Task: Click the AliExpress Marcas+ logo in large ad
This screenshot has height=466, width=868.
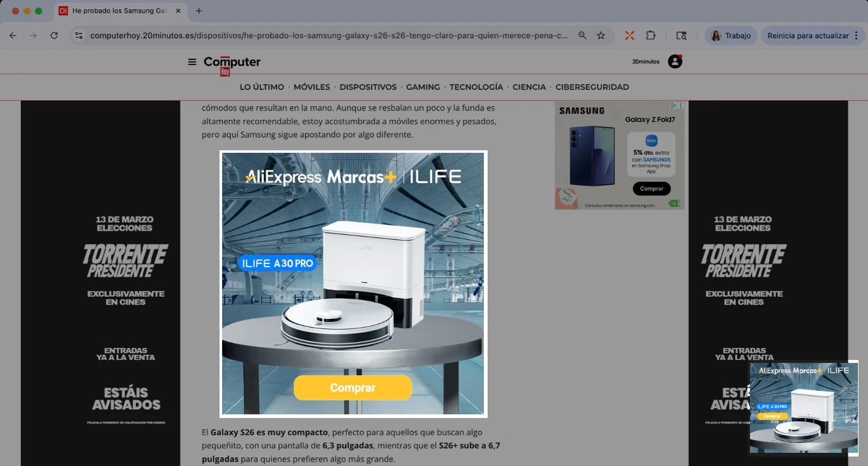Action: pos(321,177)
